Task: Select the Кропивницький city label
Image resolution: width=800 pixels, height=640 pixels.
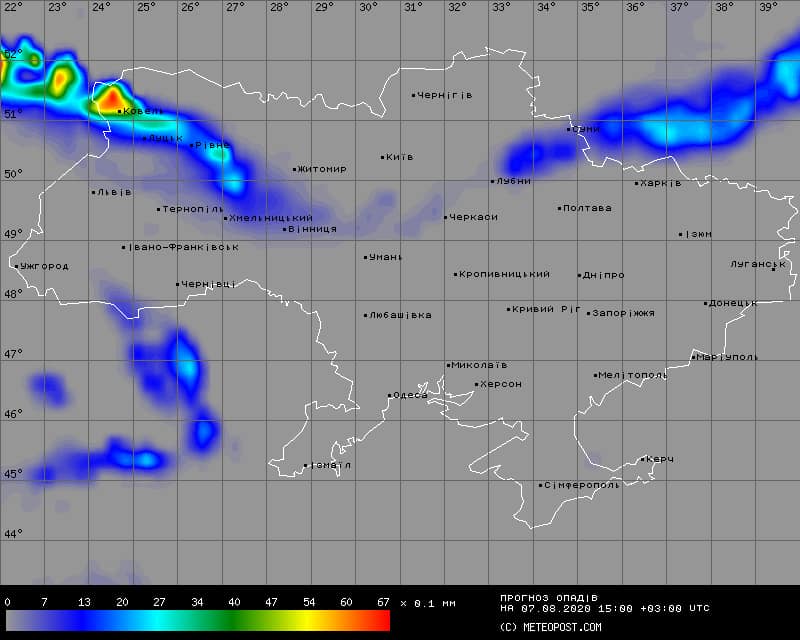Action: pos(505,274)
